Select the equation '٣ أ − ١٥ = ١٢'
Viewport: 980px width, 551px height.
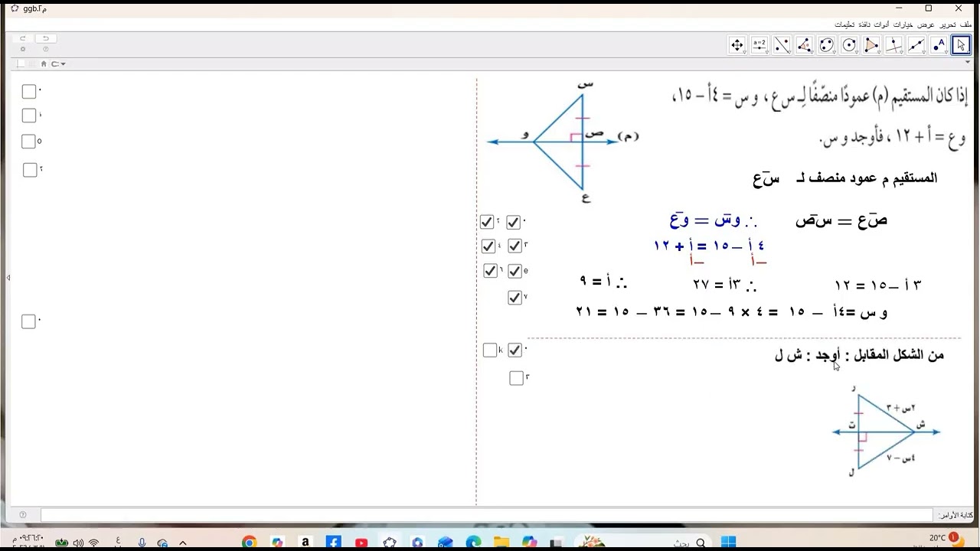pyautogui.click(x=877, y=285)
